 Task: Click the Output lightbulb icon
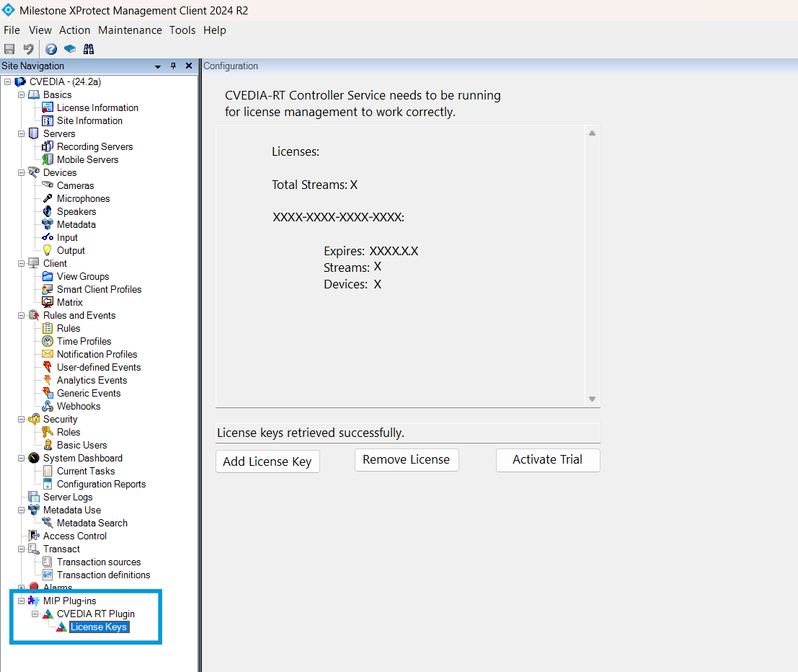[48, 250]
